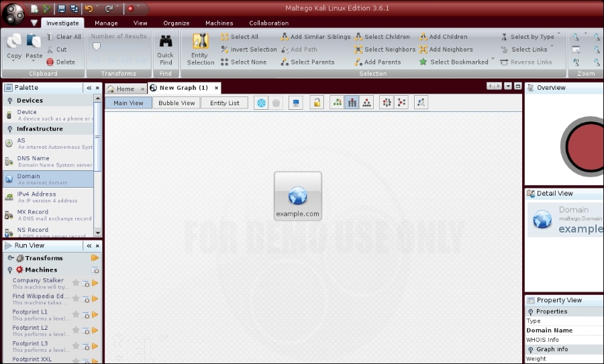
Task: Switch to Bubble View
Action: point(177,103)
